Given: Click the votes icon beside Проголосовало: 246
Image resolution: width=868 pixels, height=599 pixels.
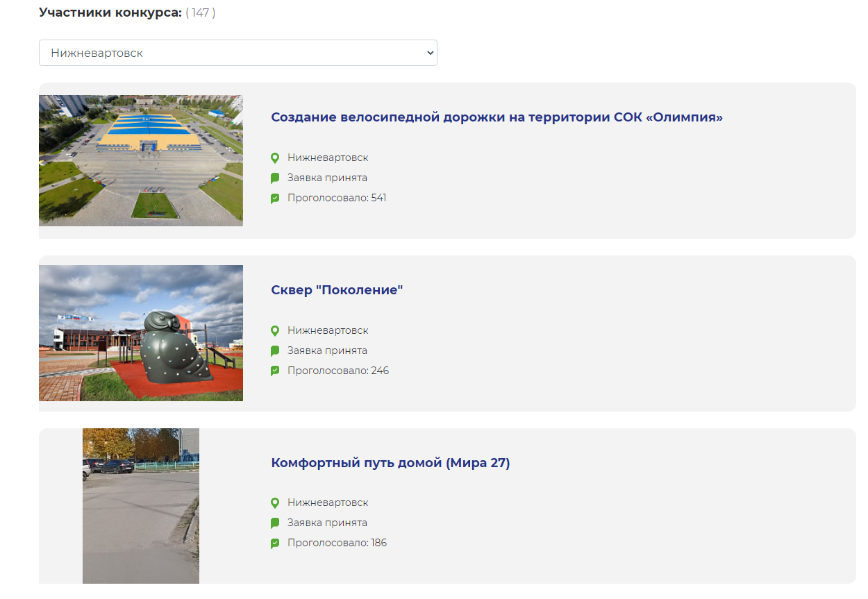Looking at the screenshot, I should tap(275, 371).
